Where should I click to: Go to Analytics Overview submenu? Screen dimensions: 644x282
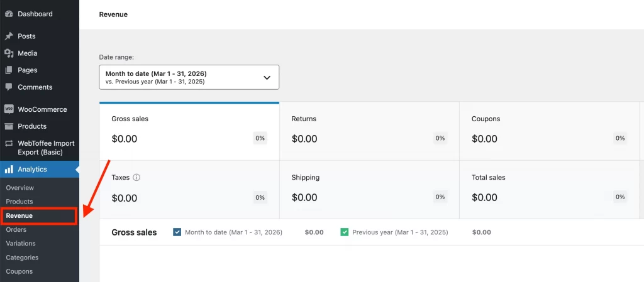pos(19,188)
